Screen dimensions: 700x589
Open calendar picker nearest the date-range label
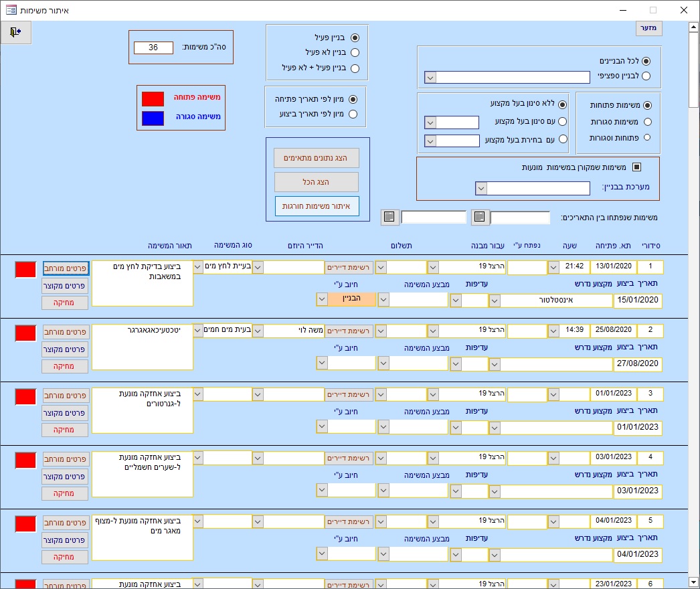[x=480, y=217]
